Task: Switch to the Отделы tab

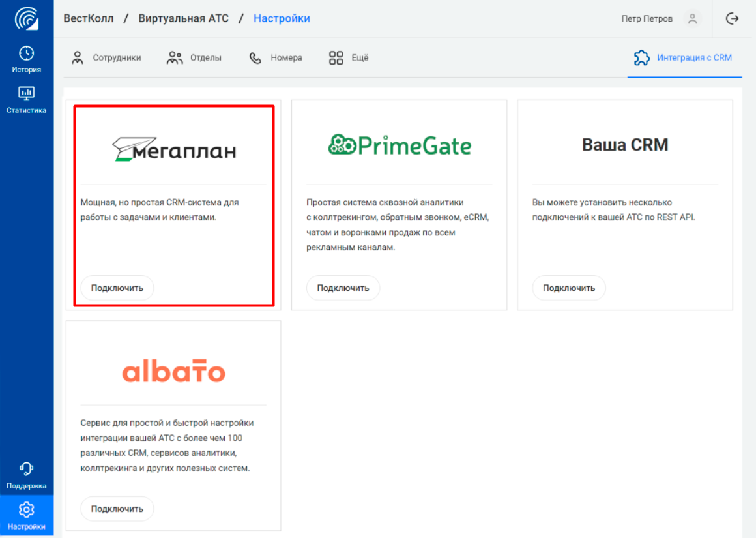Action: click(x=194, y=58)
